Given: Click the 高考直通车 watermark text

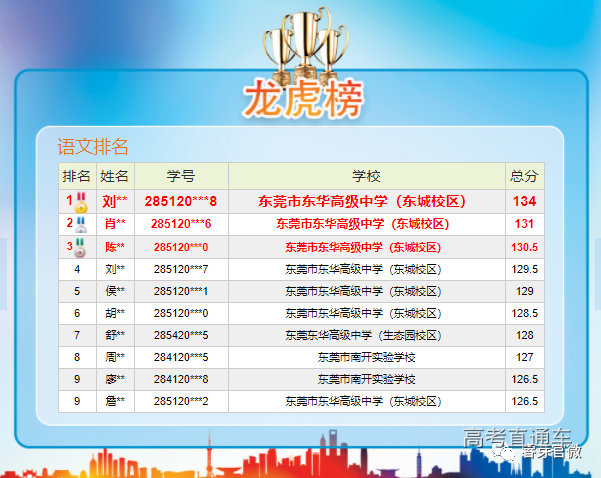Looking at the screenshot, I should pos(517,437).
